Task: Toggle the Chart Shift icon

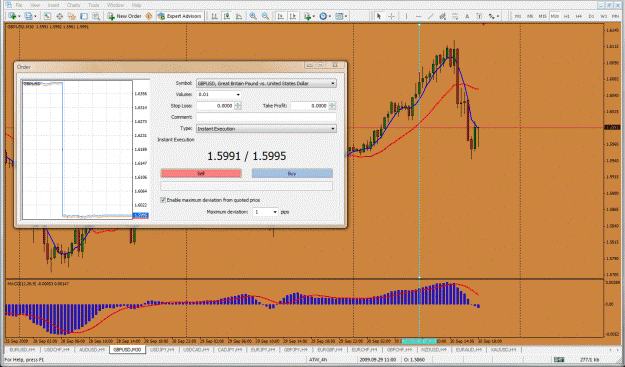Action: [x=293, y=16]
